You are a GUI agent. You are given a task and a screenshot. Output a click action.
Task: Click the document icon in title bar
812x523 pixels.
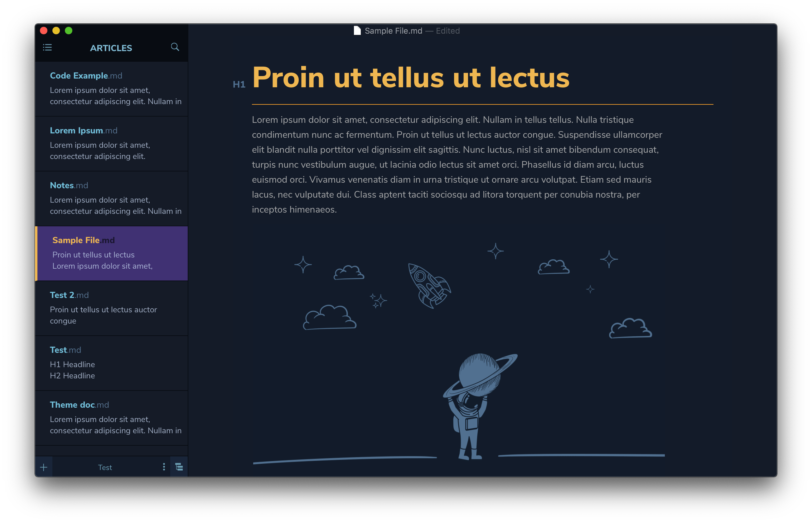355,31
